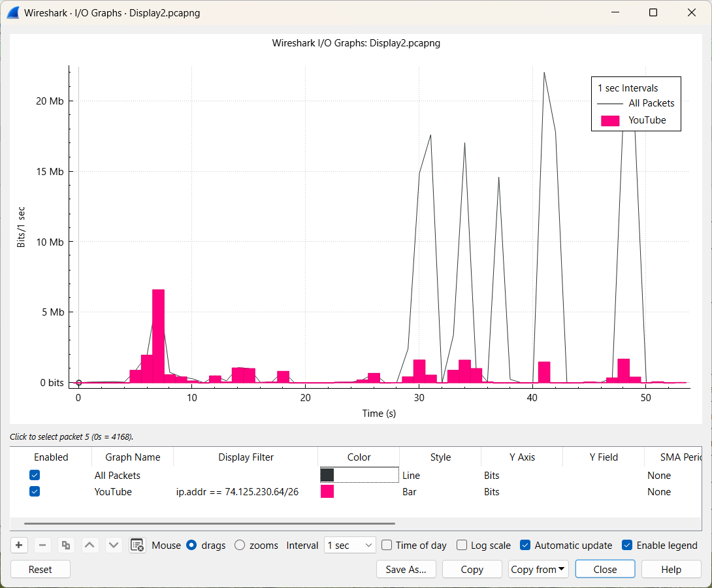Click the Save As... button
This screenshot has width=712, height=588.
pos(406,569)
